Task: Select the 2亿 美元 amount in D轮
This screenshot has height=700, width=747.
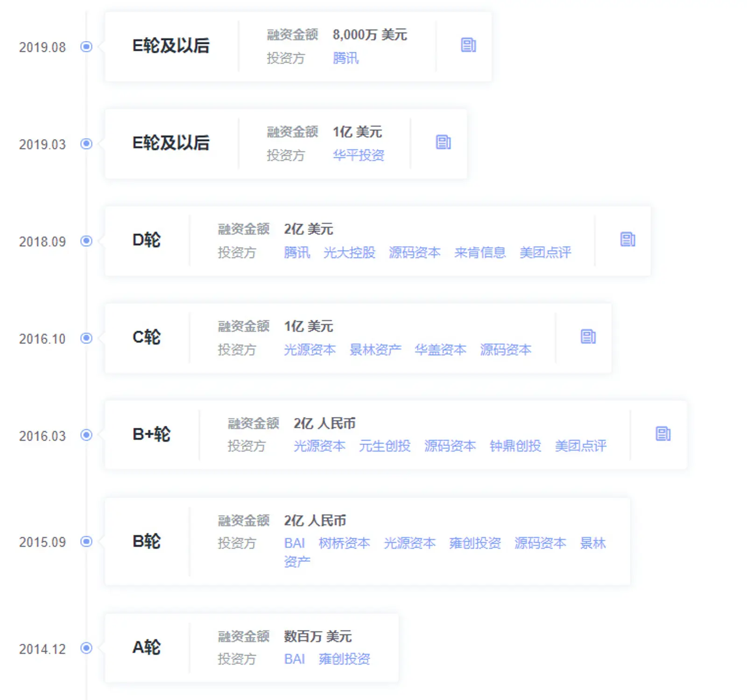Action: tap(309, 229)
